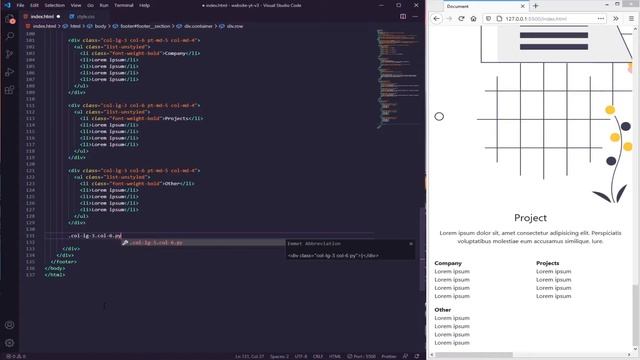Click the page info icon in address bar
Viewport: 640px width, 360px height.
tap(499, 18)
